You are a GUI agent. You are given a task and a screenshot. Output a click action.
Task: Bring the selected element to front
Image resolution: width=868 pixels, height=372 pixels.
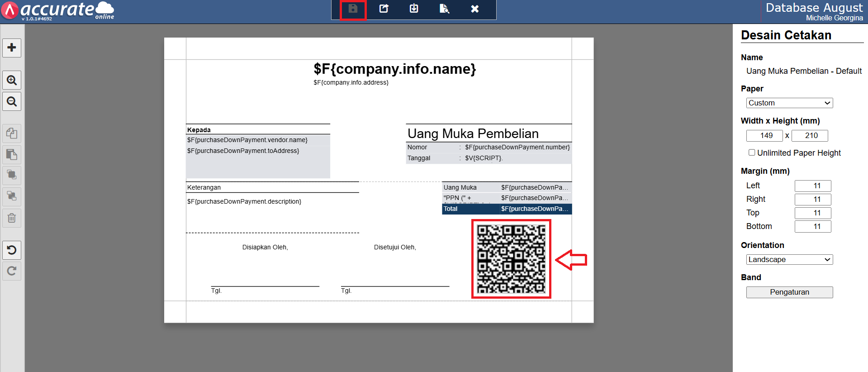[12, 175]
